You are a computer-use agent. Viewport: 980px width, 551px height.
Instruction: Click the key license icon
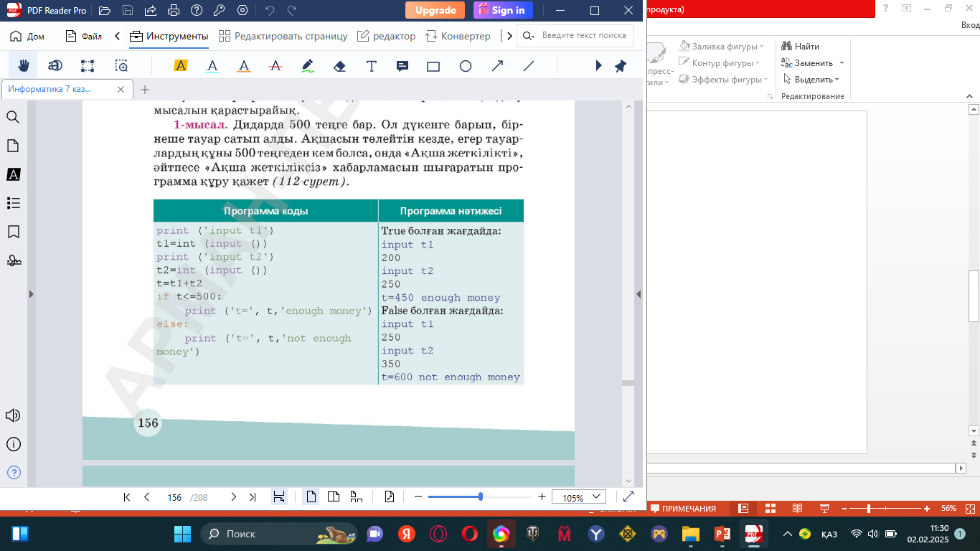[x=220, y=11]
